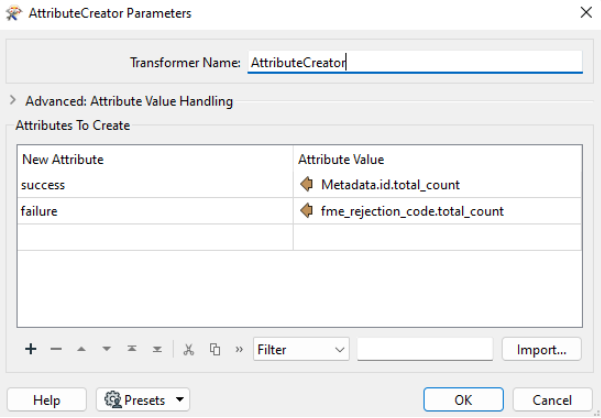This screenshot has height=418, width=601.
Task: Click the minus icon to remove row
Action: point(56,349)
